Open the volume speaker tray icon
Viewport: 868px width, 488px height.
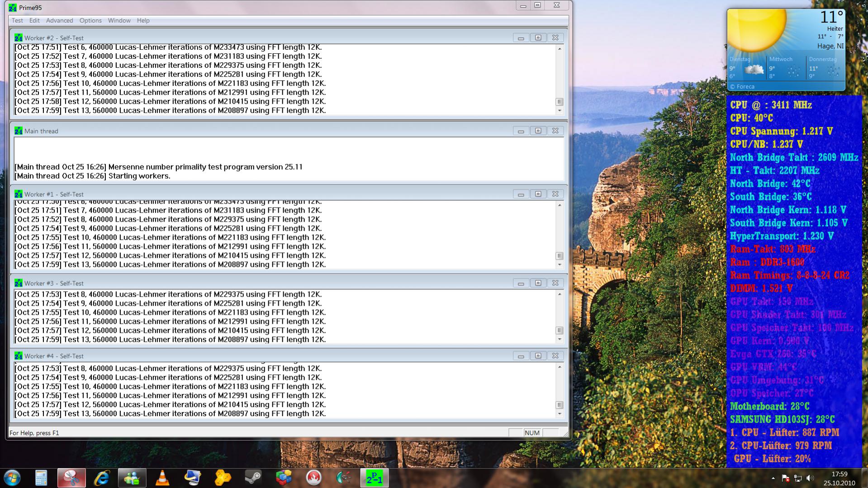click(810, 478)
